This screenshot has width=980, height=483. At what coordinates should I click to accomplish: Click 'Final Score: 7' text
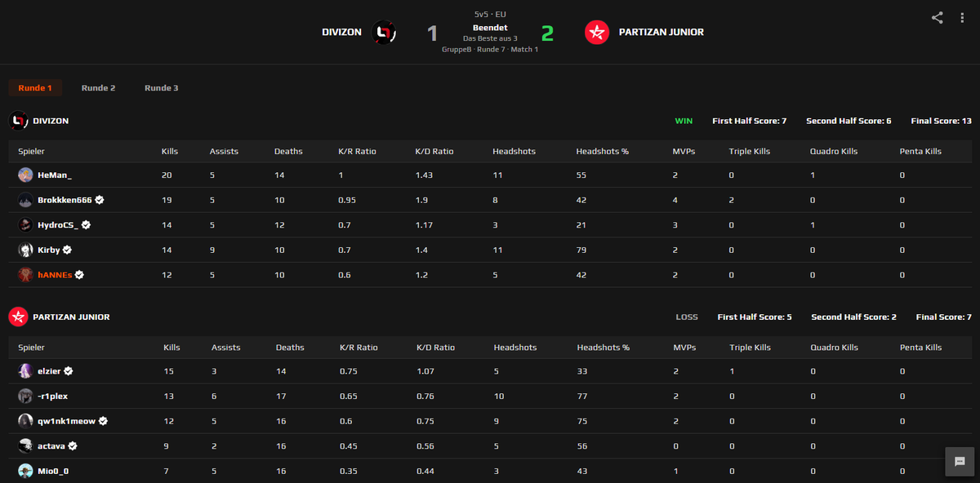click(x=944, y=317)
